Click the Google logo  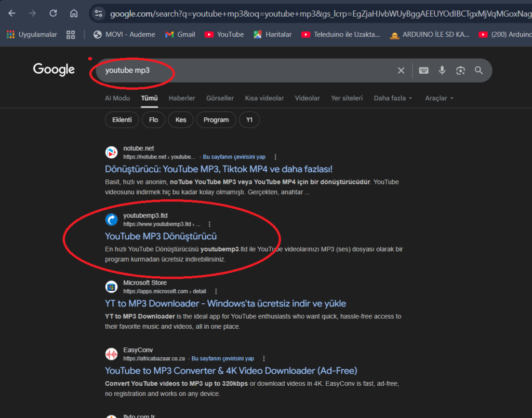54,70
